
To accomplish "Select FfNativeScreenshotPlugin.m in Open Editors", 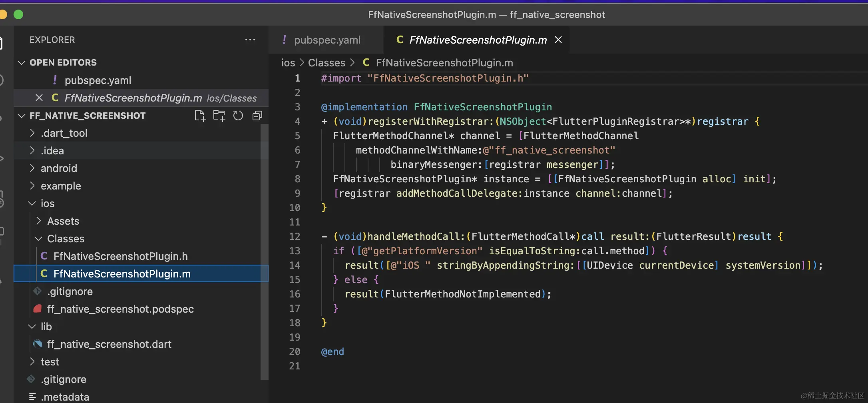I will click(x=141, y=98).
